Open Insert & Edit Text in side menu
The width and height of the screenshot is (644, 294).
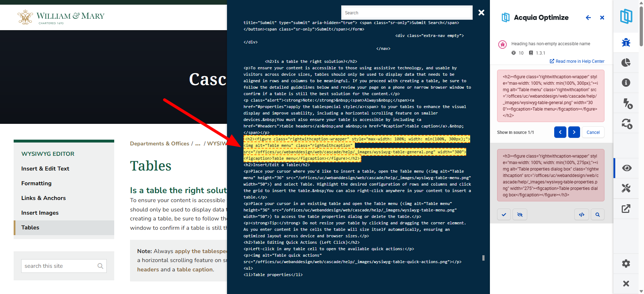45,168
